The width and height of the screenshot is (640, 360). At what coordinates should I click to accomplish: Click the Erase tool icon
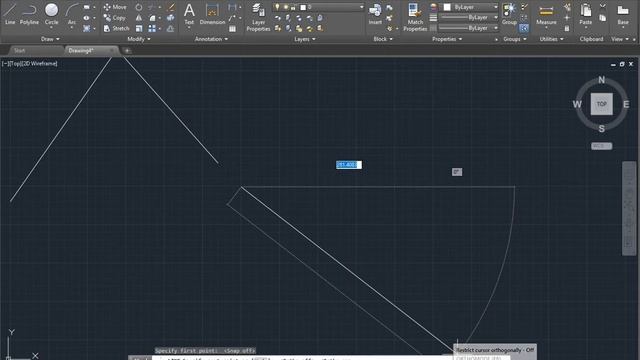tap(171, 7)
